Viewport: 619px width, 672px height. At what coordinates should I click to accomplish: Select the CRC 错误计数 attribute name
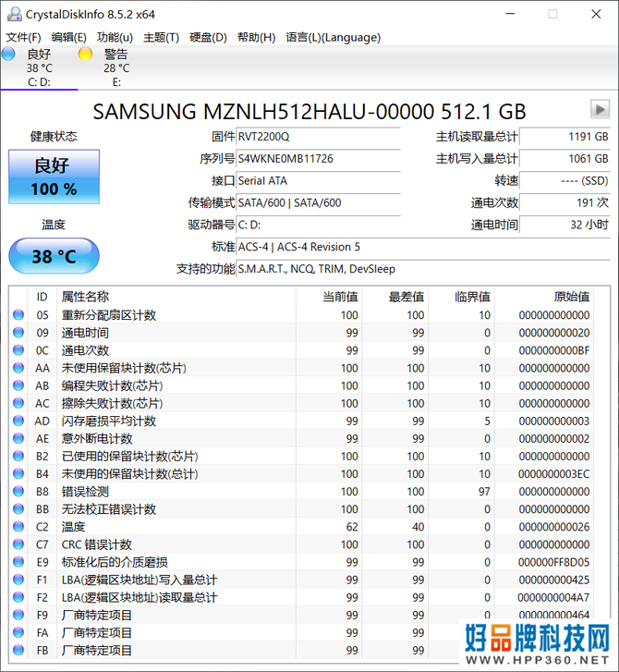[97, 544]
